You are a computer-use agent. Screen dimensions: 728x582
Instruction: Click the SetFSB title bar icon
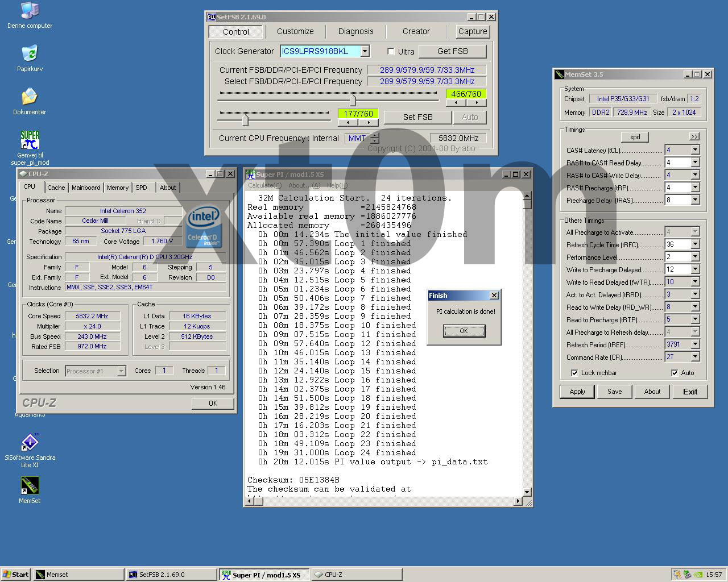tap(212, 17)
